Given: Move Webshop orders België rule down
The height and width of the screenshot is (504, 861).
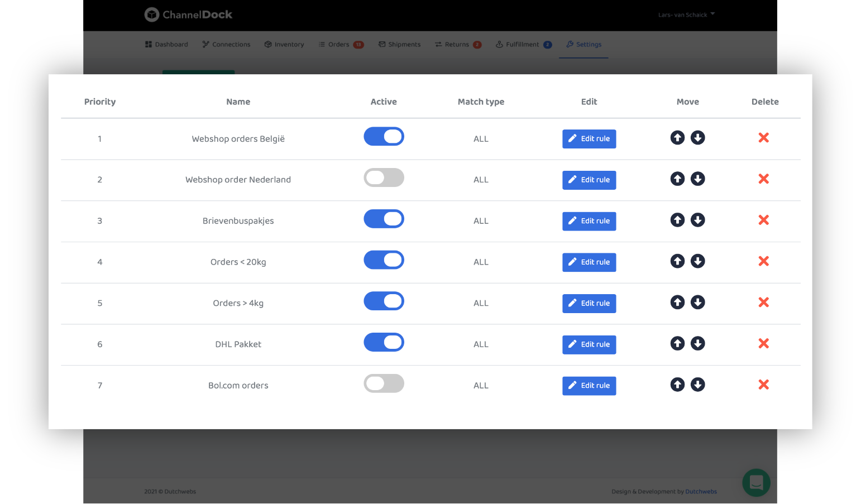Looking at the screenshot, I should tap(697, 137).
